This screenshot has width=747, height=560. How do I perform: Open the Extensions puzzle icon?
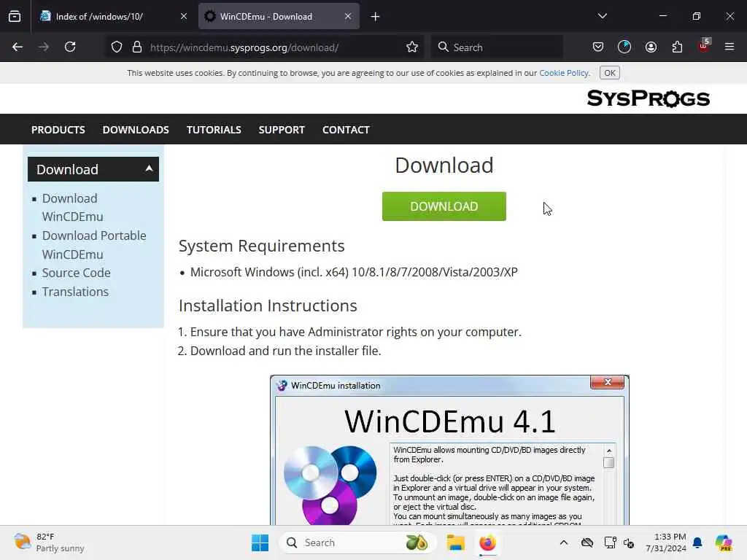tap(677, 47)
